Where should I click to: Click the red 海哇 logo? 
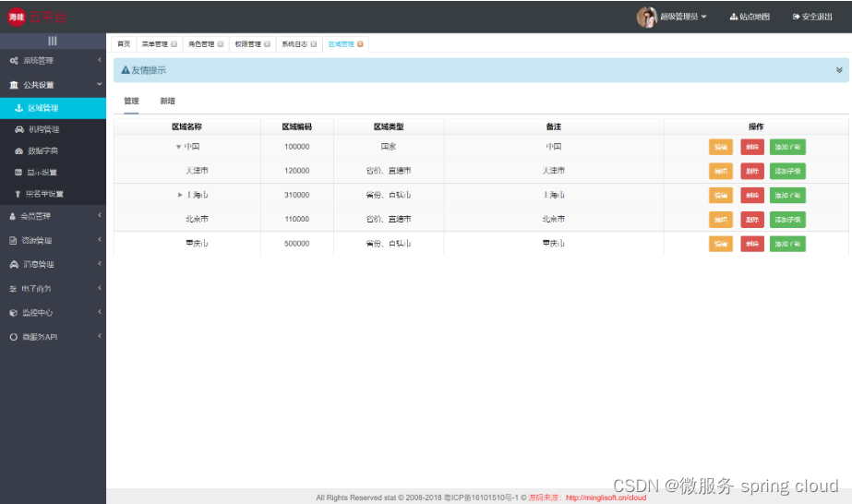[x=17, y=17]
